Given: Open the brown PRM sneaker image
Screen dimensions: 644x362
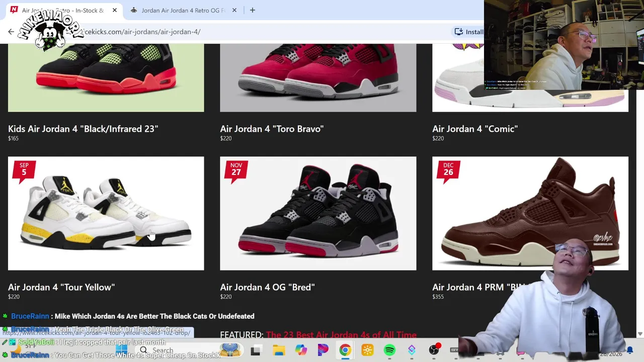Looking at the screenshot, I should tap(530, 213).
